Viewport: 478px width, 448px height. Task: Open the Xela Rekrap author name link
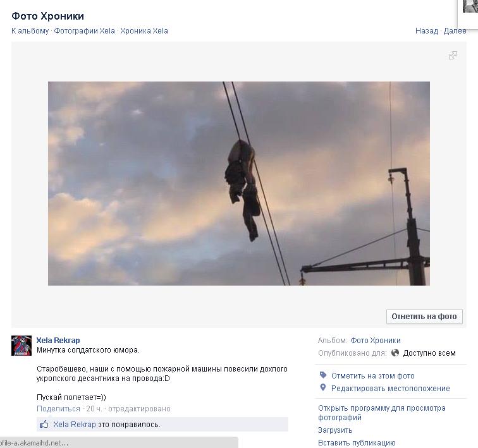pyautogui.click(x=58, y=340)
